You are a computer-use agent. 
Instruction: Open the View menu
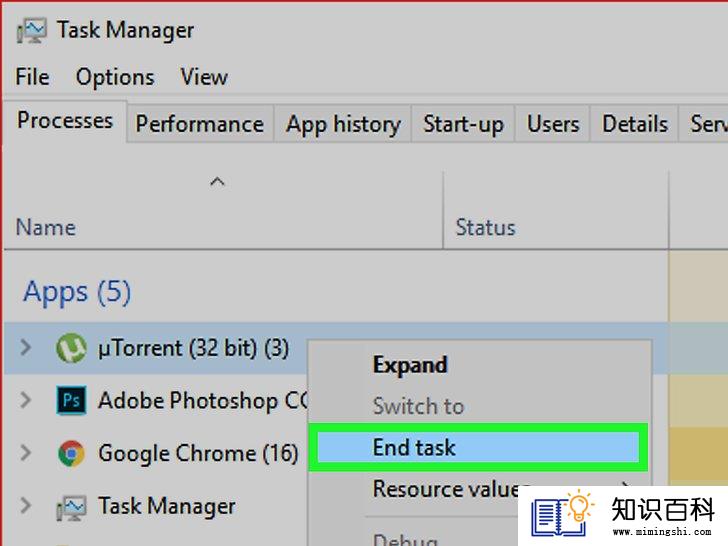[x=204, y=77]
